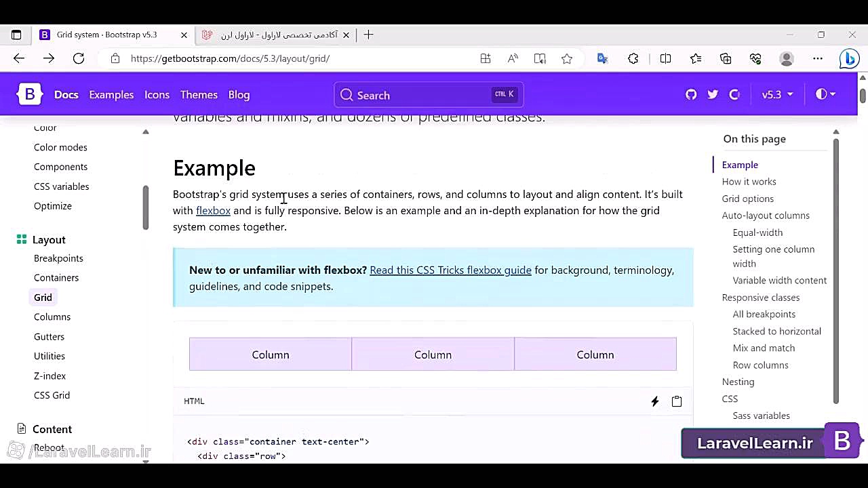This screenshot has height=488, width=868.
Task: Follow the flexbox link in paragraph
Action: coord(213,211)
